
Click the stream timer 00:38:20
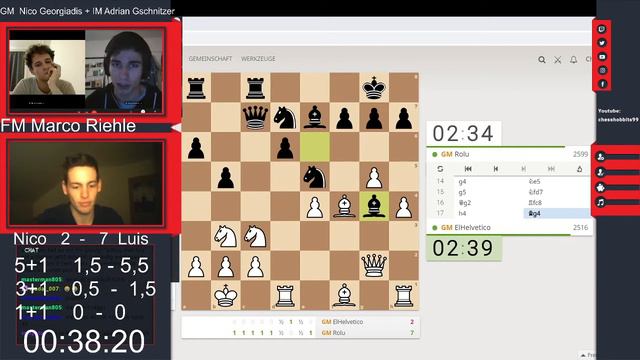(84, 342)
